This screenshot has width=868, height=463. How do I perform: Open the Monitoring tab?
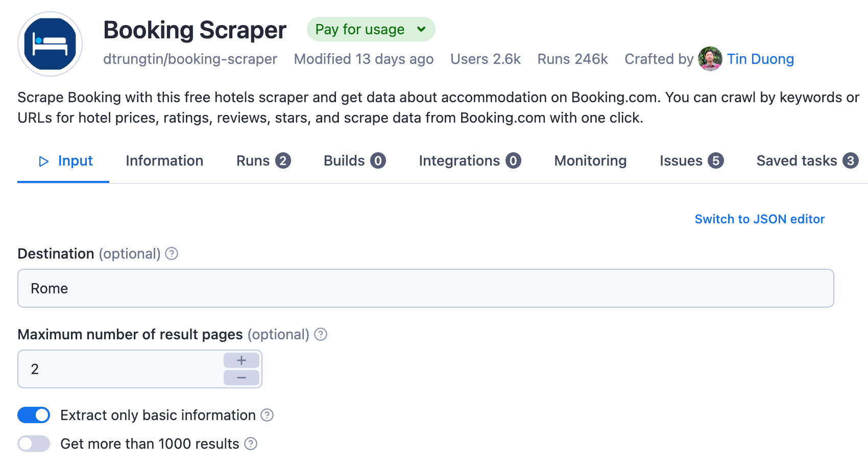click(x=590, y=160)
